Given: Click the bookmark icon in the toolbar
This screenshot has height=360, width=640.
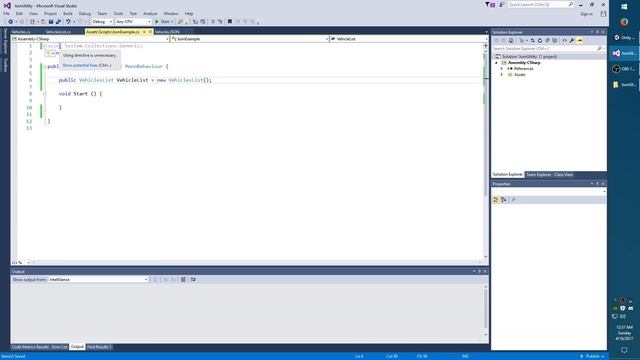Looking at the screenshot, I should (x=230, y=22).
